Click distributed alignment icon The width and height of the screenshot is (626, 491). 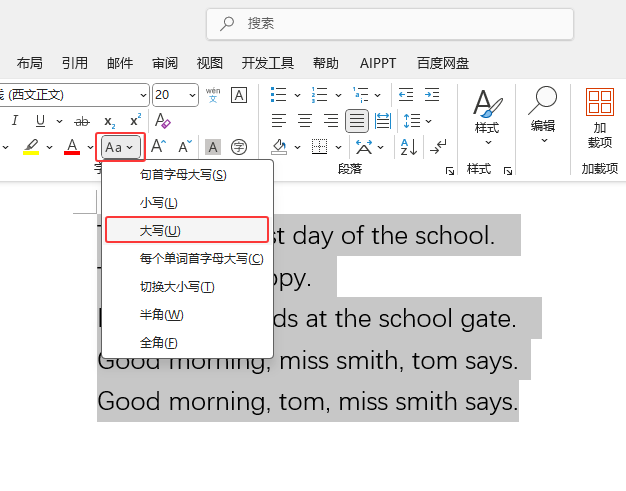click(x=383, y=121)
